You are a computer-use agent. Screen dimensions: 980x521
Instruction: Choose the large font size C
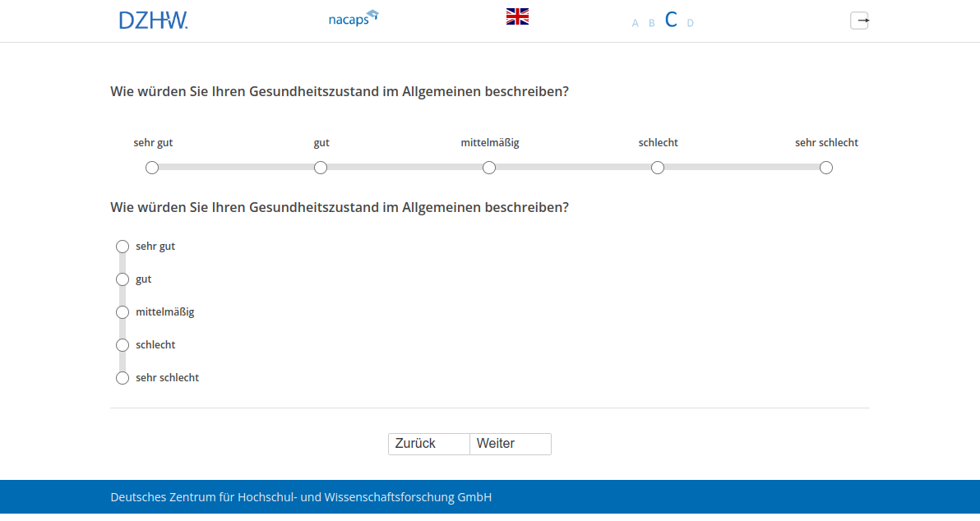click(x=671, y=21)
